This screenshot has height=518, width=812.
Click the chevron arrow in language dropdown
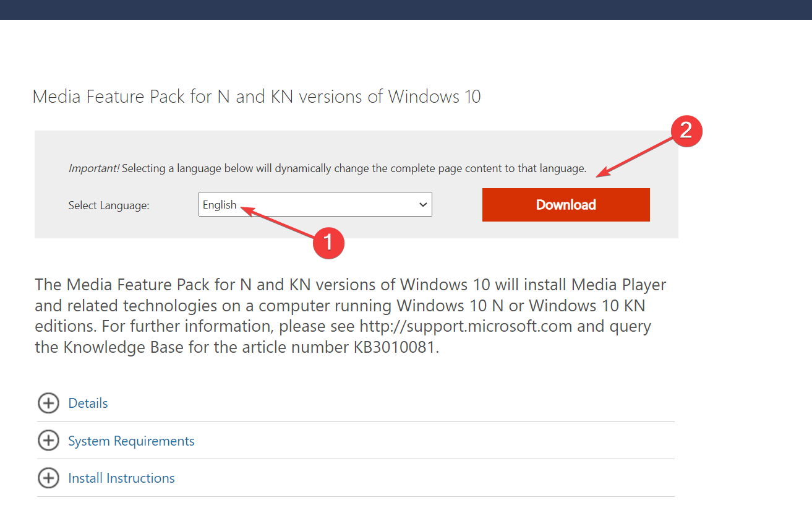[423, 205]
